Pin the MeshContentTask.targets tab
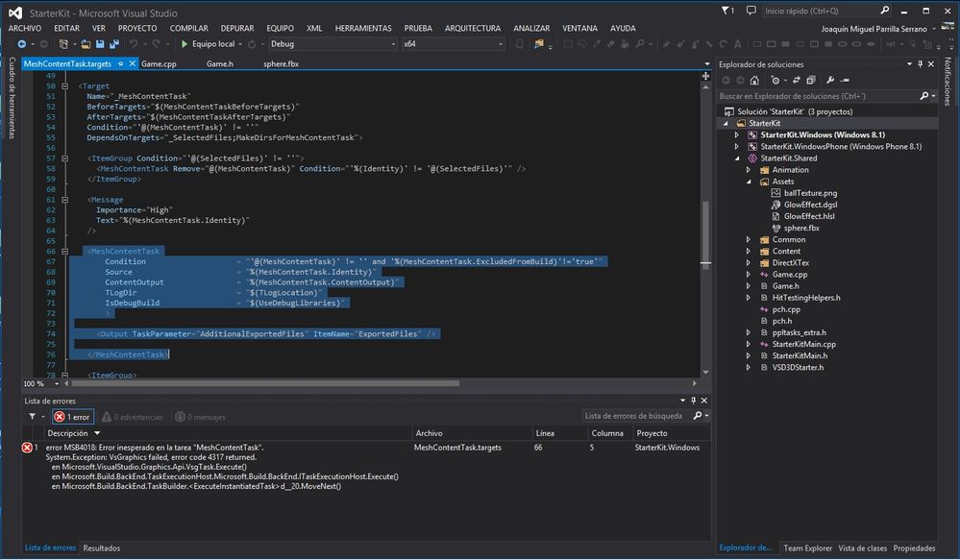960x560 pixels. pos(121,63)
